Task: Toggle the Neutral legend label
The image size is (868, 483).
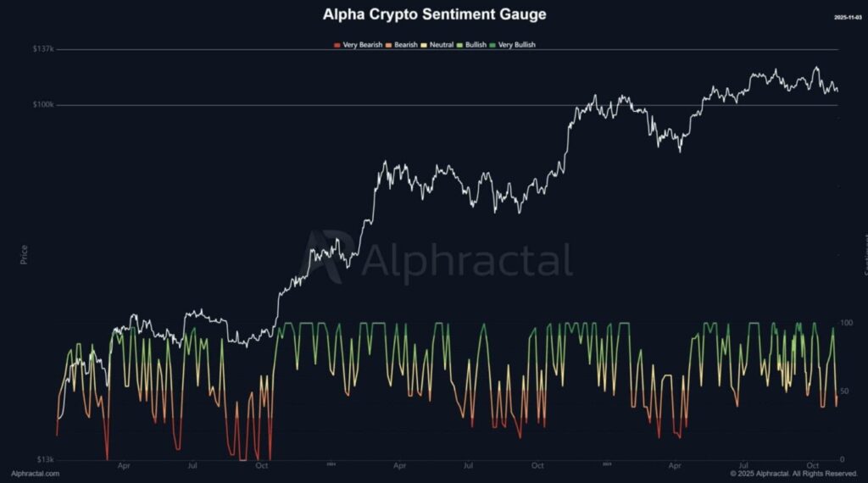Action: [x=440, y=45]
